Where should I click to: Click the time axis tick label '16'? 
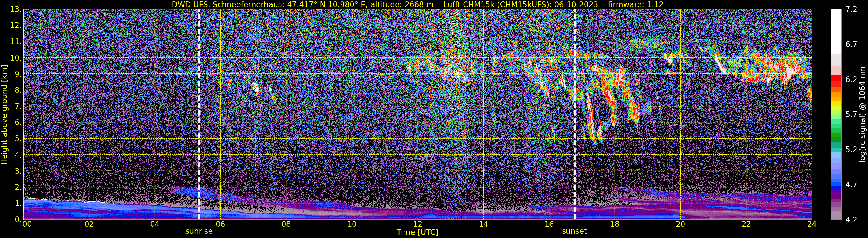point(549,224)
